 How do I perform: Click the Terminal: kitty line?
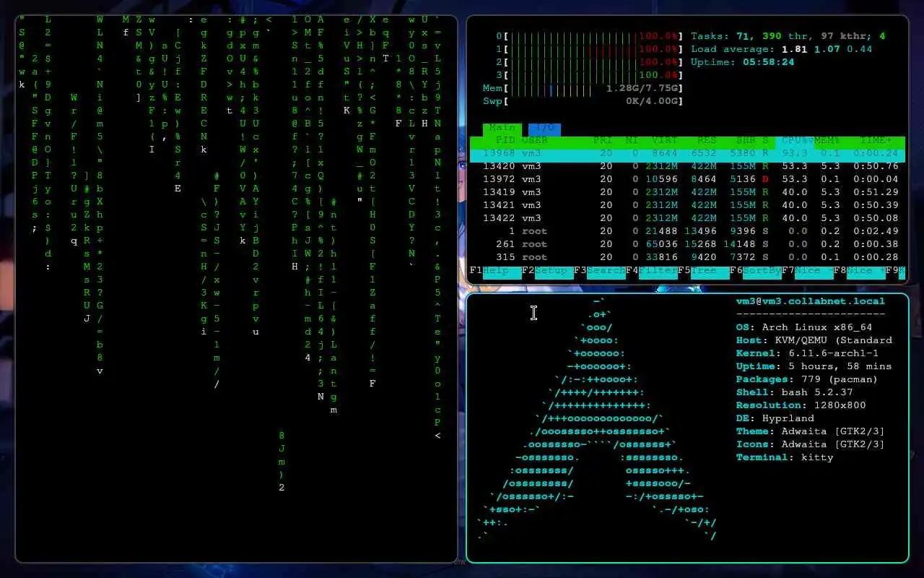(x=785, y=457)
